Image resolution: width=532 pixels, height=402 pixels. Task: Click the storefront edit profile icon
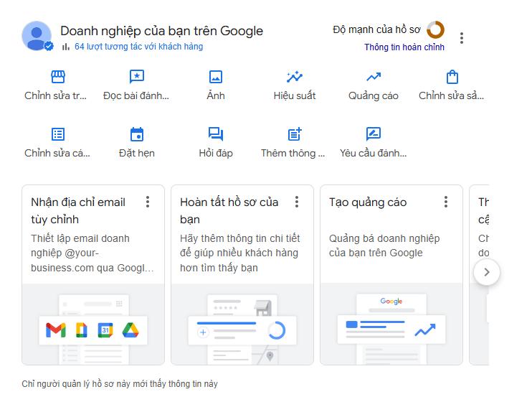[58, 77]
